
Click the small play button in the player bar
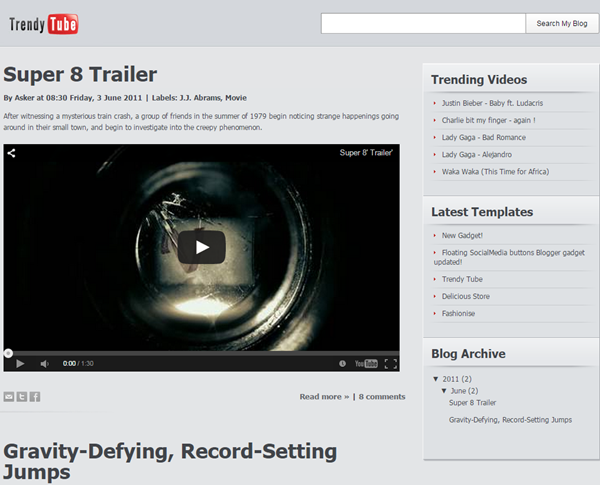click(x=20, y=363)
